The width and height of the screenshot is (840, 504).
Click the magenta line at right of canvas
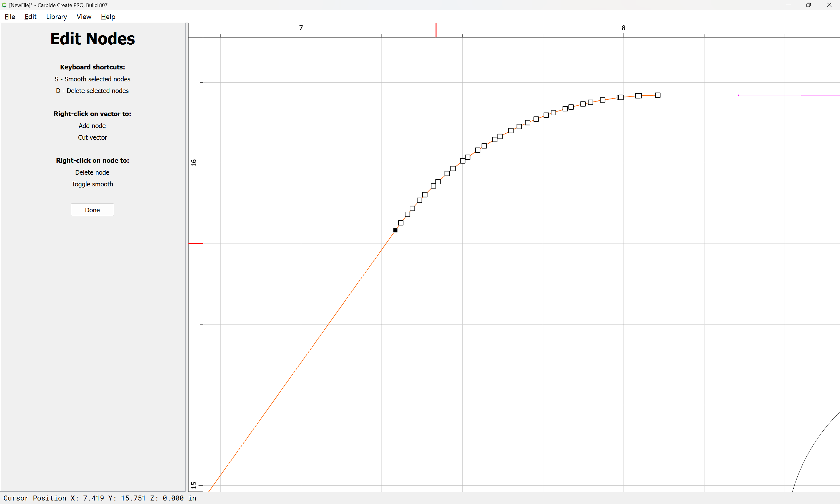[789, 95]
